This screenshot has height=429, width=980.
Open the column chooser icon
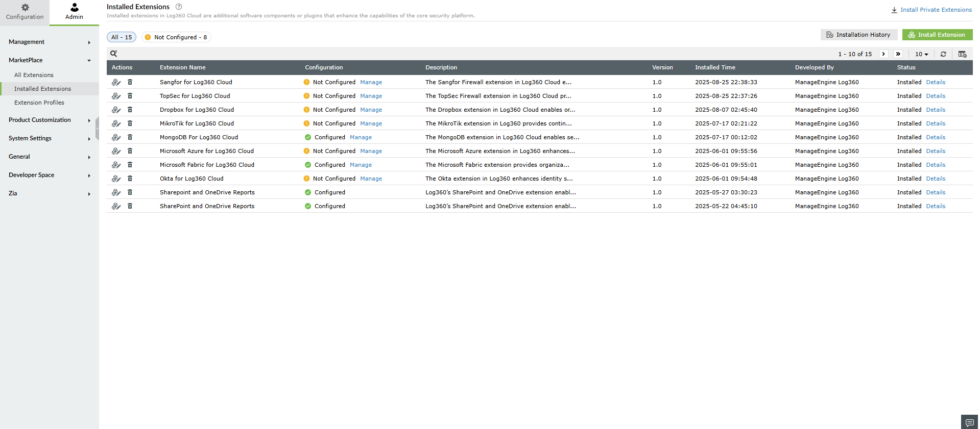tap(962, 54)
